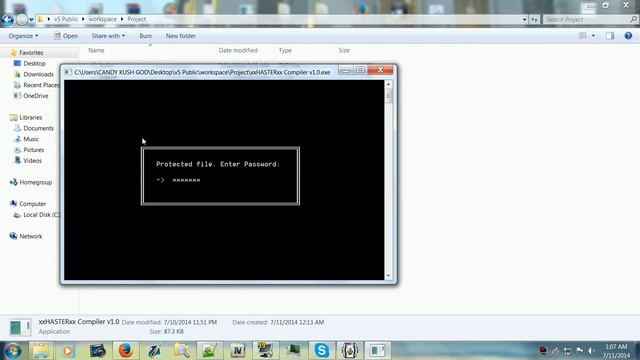Viewport: 640px width, 360px height.
Task: Click the masked password entry line
Action: coord(178,180)
